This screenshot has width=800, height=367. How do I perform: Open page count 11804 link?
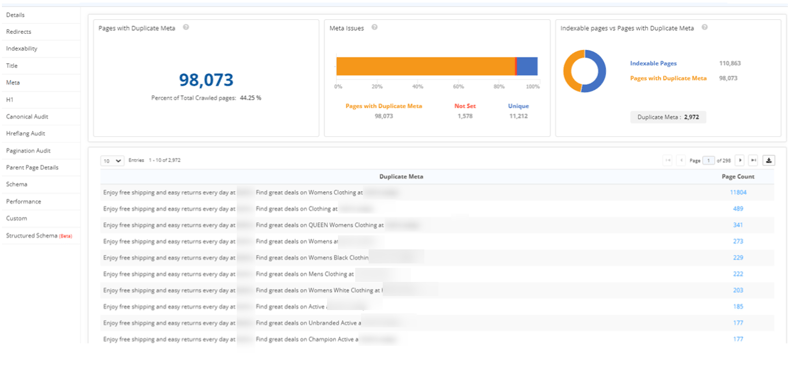[738, 192]
